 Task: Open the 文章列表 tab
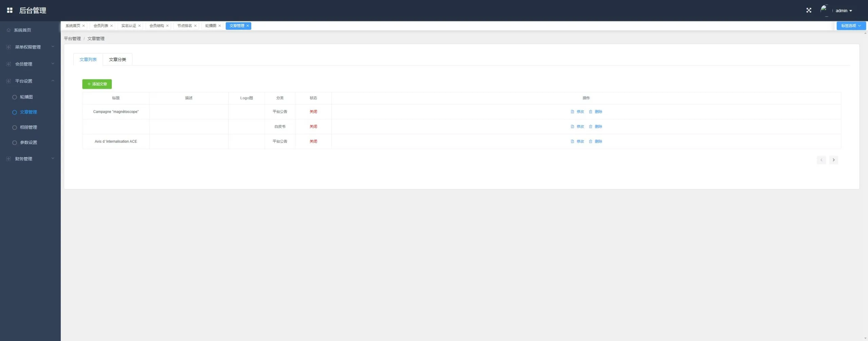click(x=88, y=60)
